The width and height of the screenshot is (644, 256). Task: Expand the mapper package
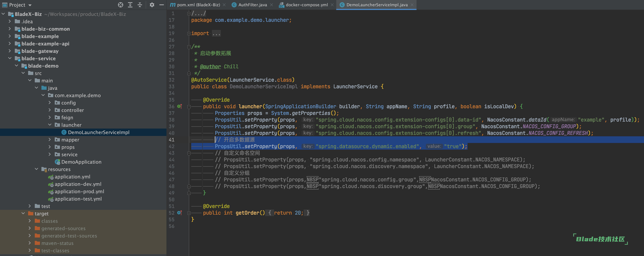click(50, 140)
